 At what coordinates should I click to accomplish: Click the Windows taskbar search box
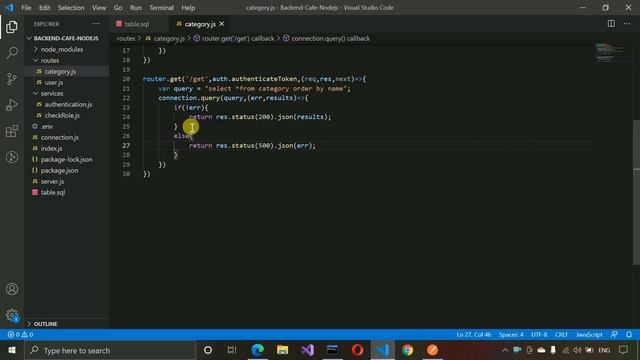tap(110, 350)
